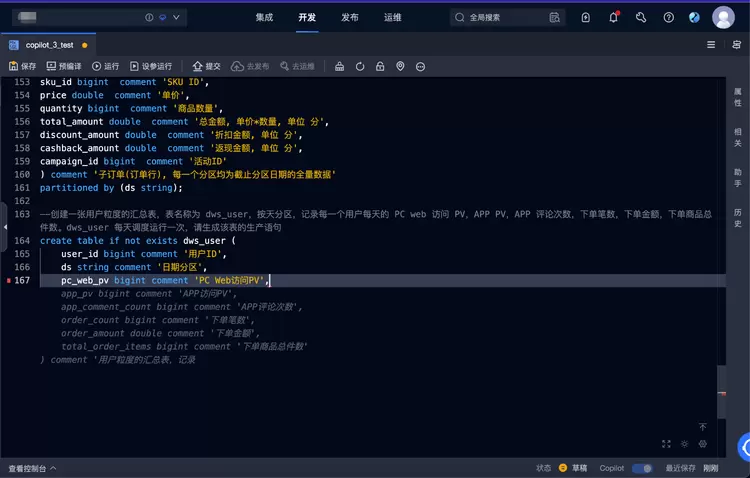Switch to the 发布 menu tab
This screenshot has width=750, height=478.
pyautogui.click(x=349, y=17)
